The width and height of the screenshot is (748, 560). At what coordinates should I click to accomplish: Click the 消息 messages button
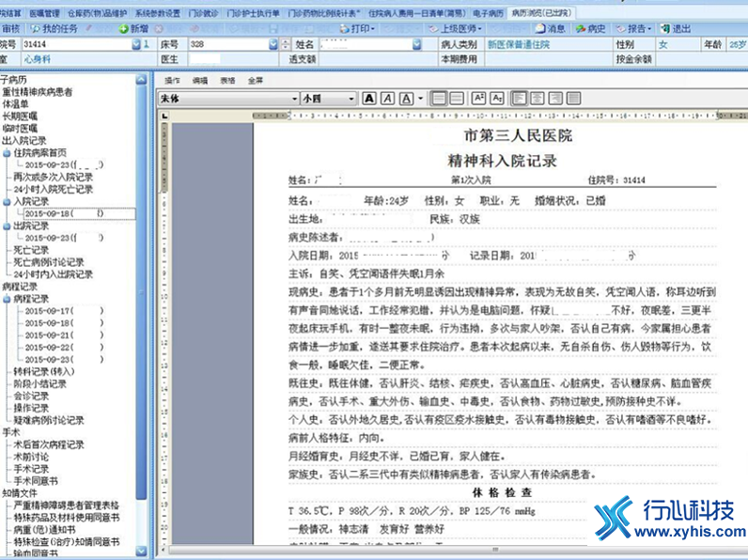[551, 29]
